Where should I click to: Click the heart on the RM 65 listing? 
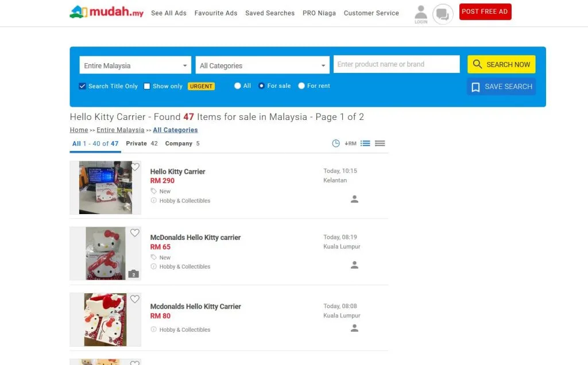pos(135,233)
